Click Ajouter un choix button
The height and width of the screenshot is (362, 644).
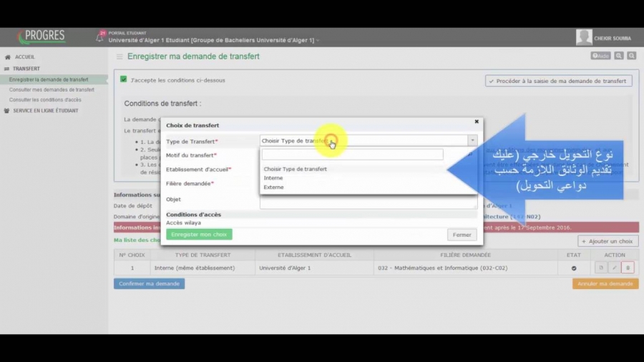tap(608, 241)
